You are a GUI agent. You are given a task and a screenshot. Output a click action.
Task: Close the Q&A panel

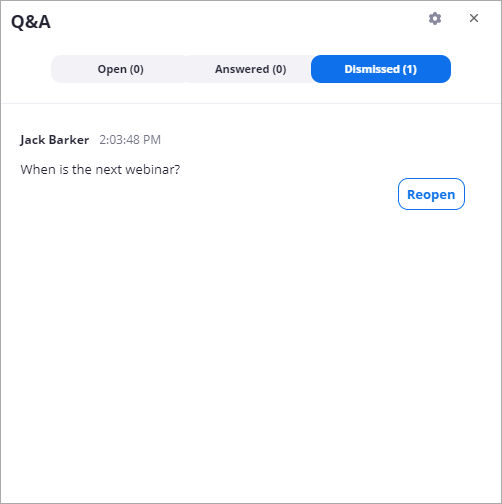pyautogui.click(x=474, y=18)
